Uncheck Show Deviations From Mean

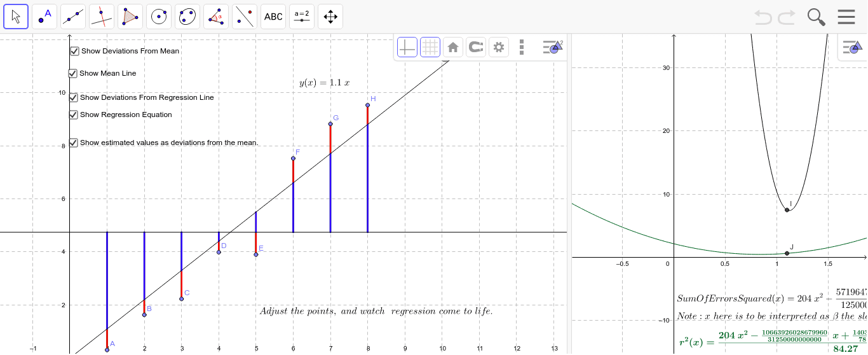(x=74, y=51)
